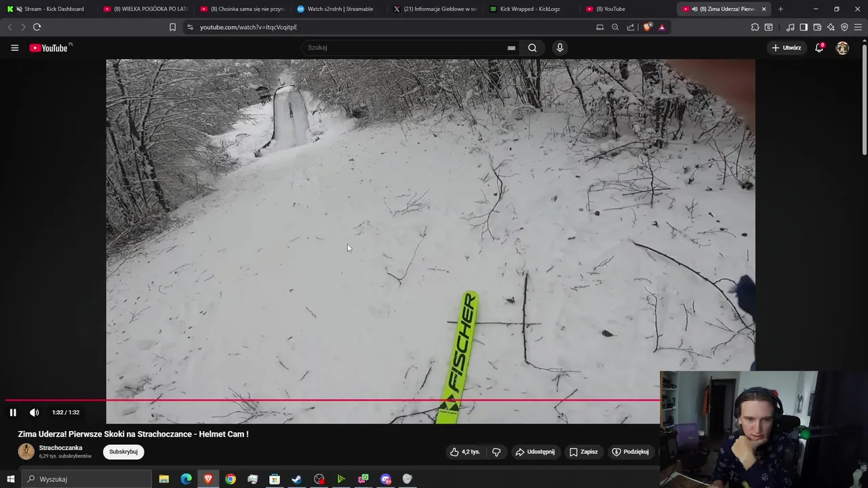The width and height of the screenshot is (868, 488).
Task: Switch to Kick Wrapped - KickLogz tab
Action: (531, 9)
